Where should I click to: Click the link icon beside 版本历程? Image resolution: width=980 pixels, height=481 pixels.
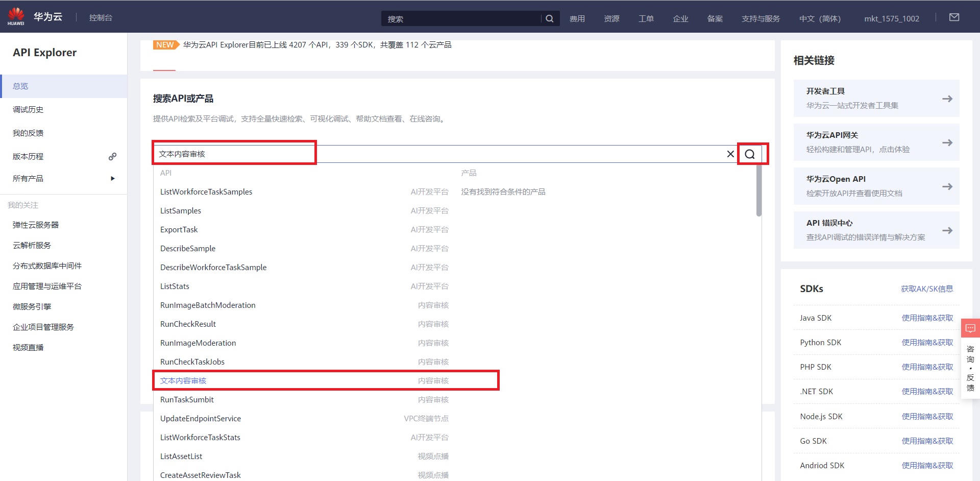pyautogui.click(x=112, y=156)
